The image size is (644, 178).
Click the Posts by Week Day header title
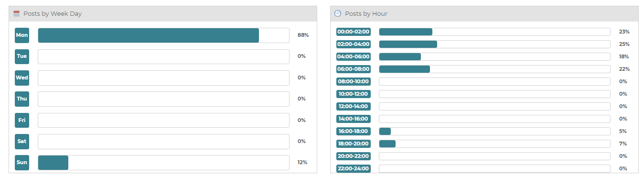[53, 14]
